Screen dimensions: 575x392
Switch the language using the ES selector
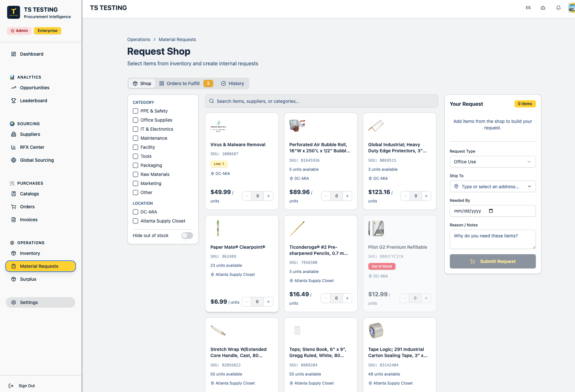(x=528, y=8)
